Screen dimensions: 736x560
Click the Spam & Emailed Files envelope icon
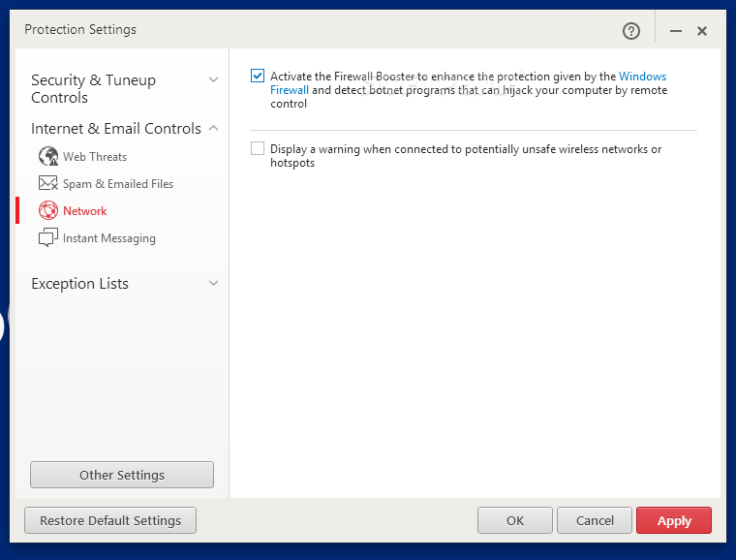[x=47, y=183]
